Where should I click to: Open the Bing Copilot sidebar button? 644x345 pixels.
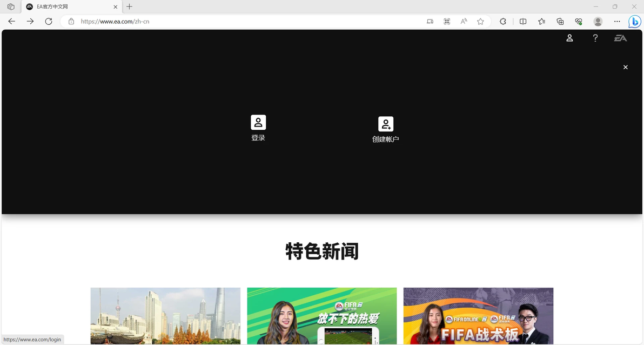635,22
